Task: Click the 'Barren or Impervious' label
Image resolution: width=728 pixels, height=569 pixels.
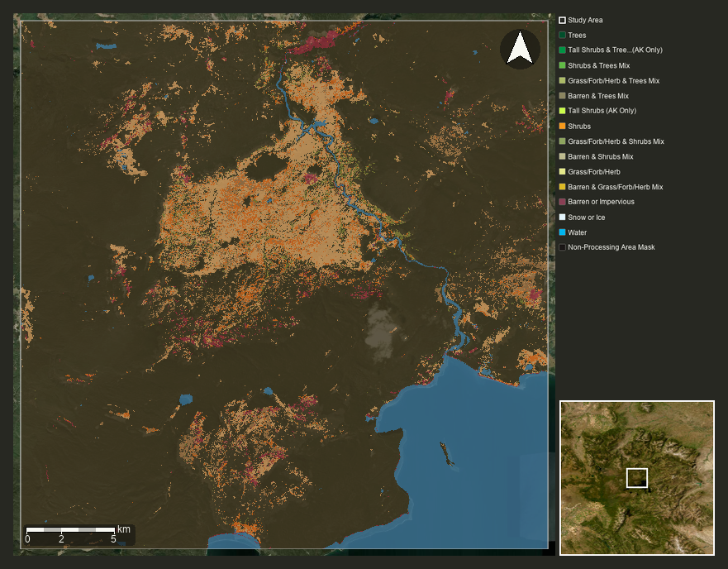Action: 601,202
